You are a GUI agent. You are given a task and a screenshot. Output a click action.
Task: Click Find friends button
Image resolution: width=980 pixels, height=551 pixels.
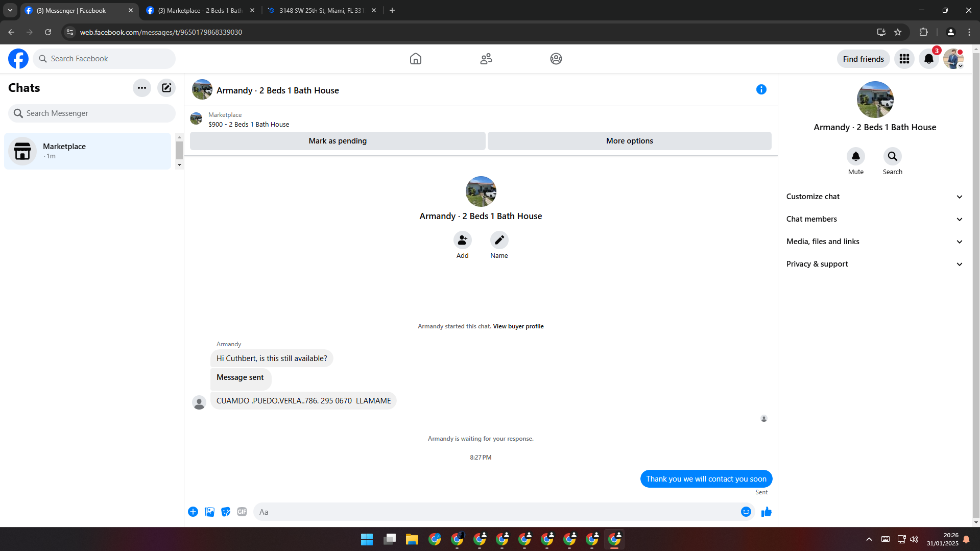point(864,59)
